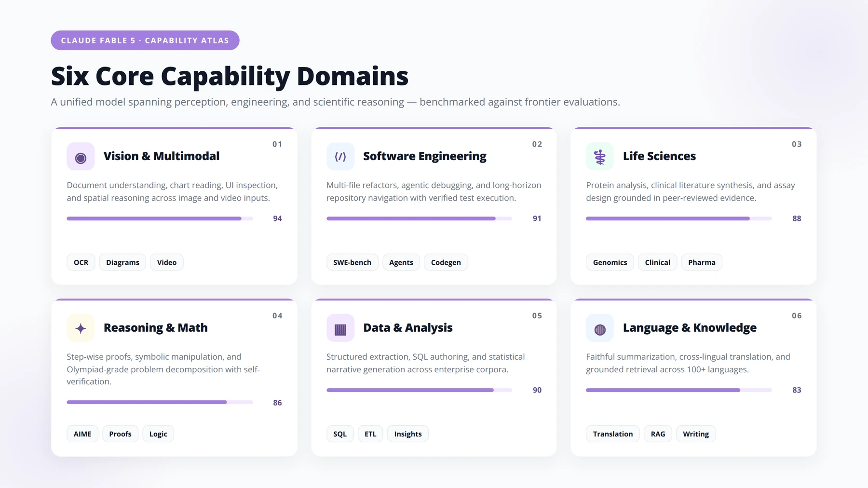Viewport: 868px width, 488px height.
Task: Click the description starting 'Multi-file refactors, agentic debugging'
Action: click(434, 191)
